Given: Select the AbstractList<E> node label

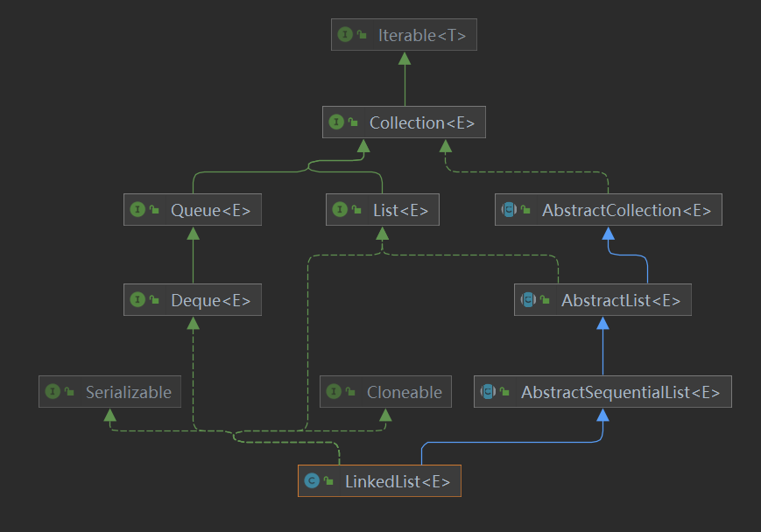Looking at the screenshot, I should point(621,301).
